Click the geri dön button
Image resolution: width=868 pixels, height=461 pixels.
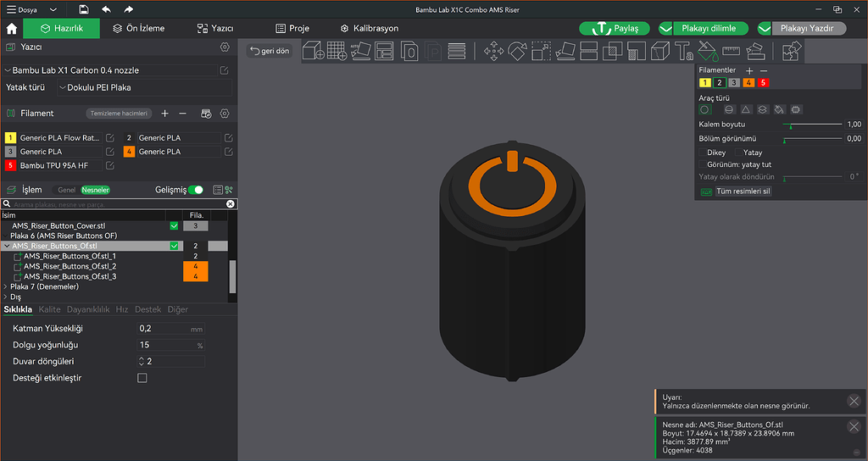click(270, 51)
